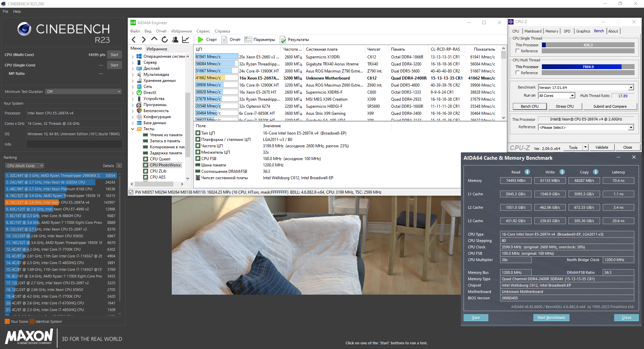Viewport: 644px width, 349px height.
Task: Open the Tools dropdown arrow in CPU-Z
Action: (585, 147)
